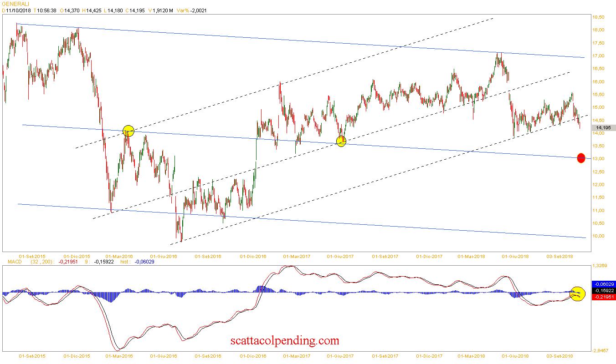Screen dimensions: 616x364
Task: Click 01-Set-2017 on the price chart date axis
Action: [x=385, y=256]
